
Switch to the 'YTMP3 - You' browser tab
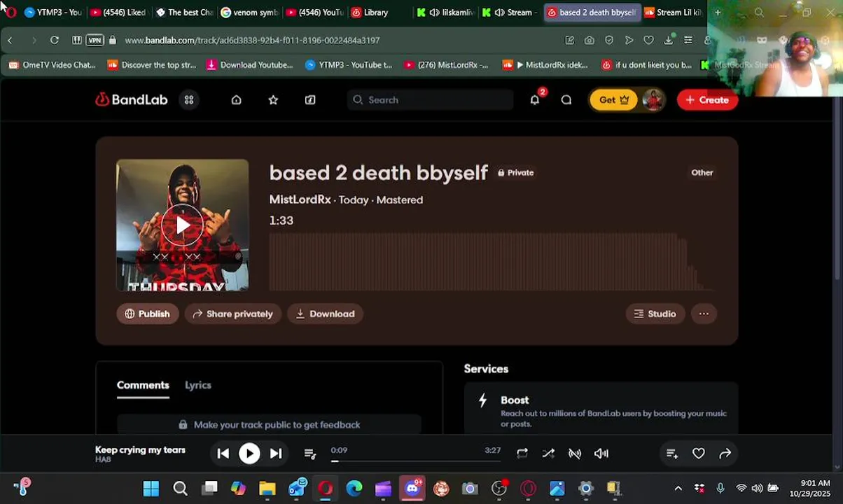click(x=53, y=13)
